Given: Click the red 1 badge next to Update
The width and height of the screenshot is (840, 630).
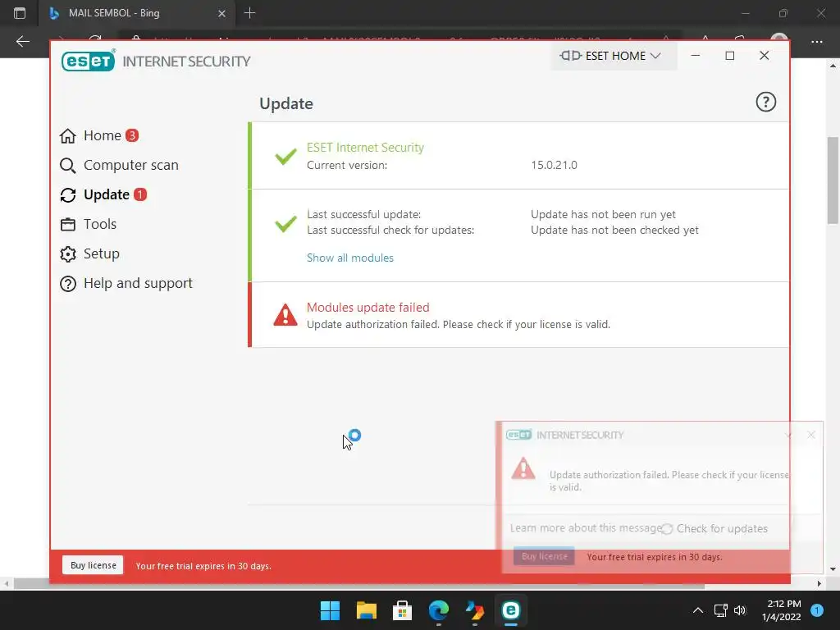Looking at the screenshot, I should [140, 194].
